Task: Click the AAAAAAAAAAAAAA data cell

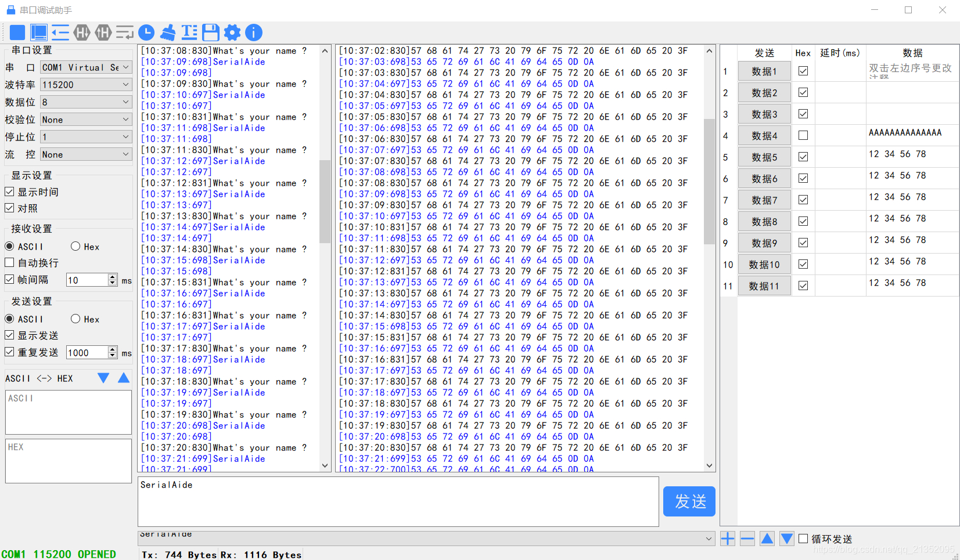Action: tap(912, 136)
